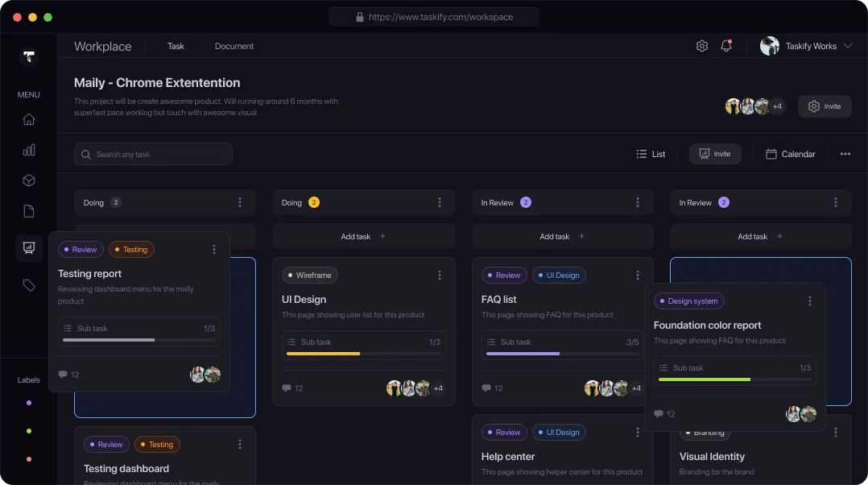Open last In Review column kebab menu
Image resolution: width=868 pixels, height=485 pixels.
coord(836,202)
